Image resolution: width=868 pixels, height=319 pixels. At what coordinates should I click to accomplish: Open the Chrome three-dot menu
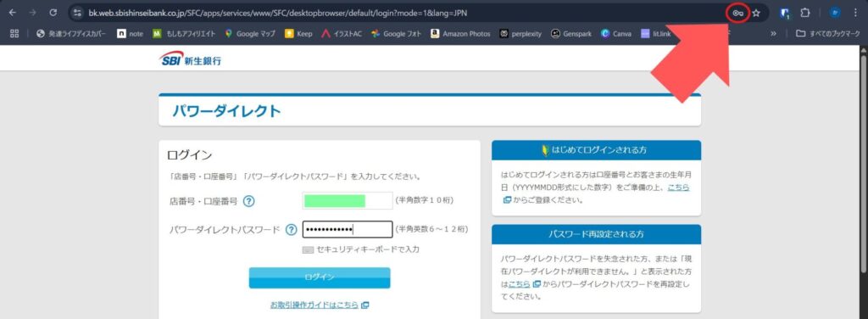(x=855, y=13)
